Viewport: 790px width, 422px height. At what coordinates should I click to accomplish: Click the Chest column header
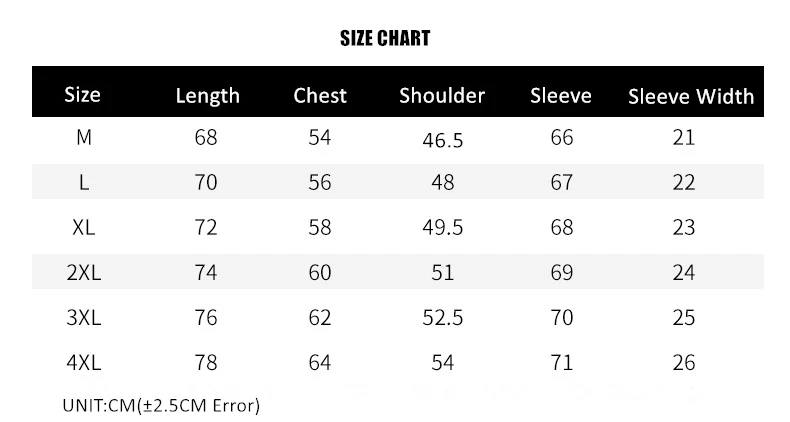320,96
